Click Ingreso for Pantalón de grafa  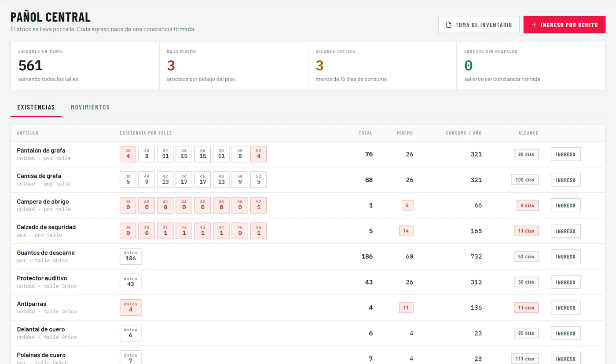566,154
